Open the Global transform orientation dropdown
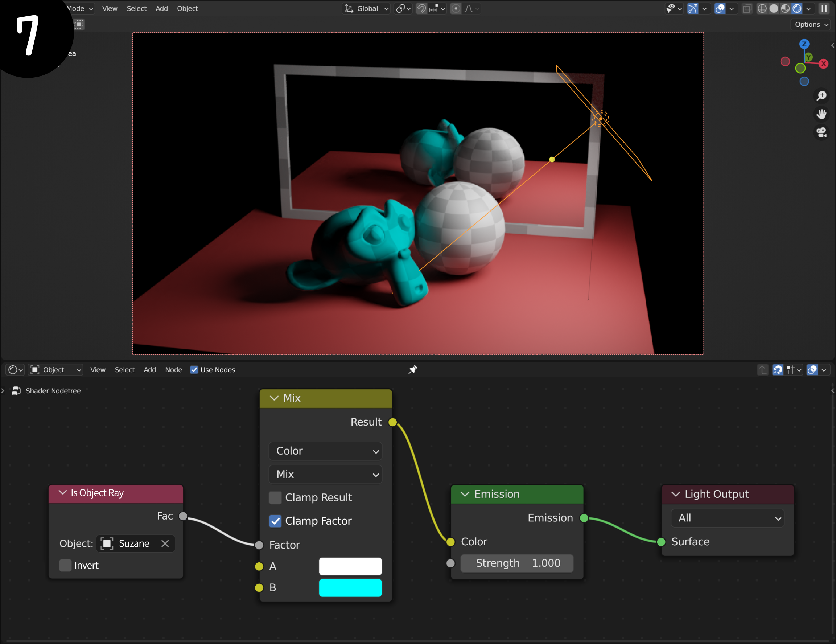Screen dimensions: 836x644 coord(366,8)
